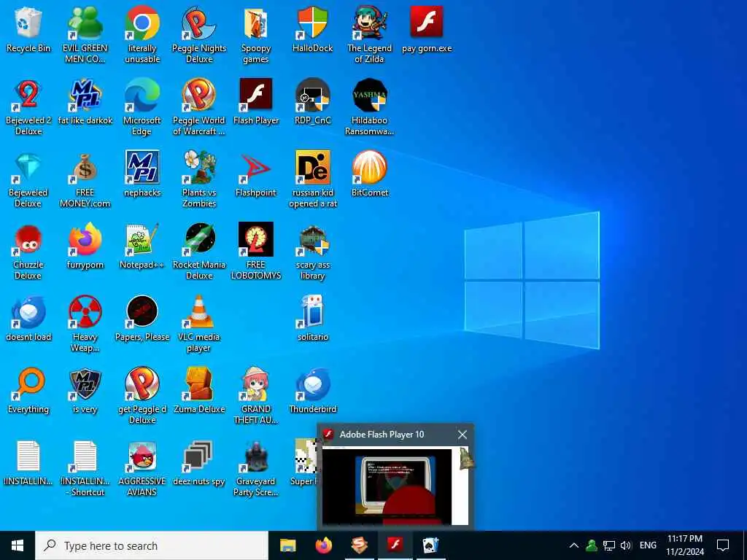The width and height of the screenshot is (747, 560).
Task: Open the Action Center notifications icon
Action: (x=723, y=545)
